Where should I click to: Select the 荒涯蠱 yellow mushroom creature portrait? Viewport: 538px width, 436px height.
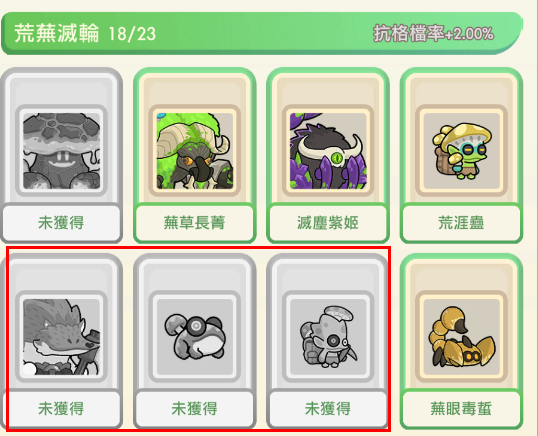461,151
